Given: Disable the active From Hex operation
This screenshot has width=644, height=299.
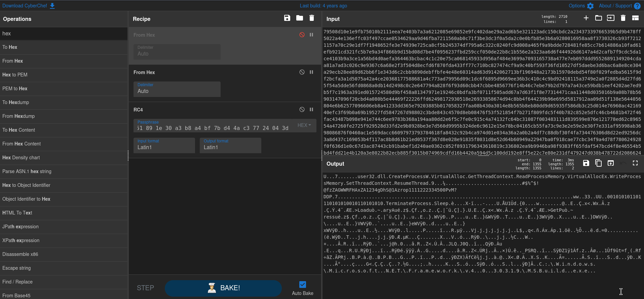Looking at the screenshot, I should pos(302,72).
